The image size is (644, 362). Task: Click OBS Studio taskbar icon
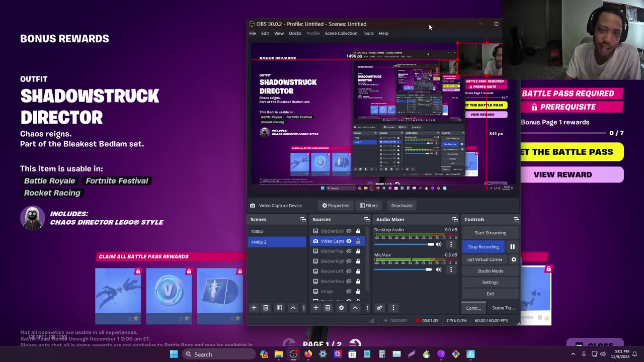(293, 354)
